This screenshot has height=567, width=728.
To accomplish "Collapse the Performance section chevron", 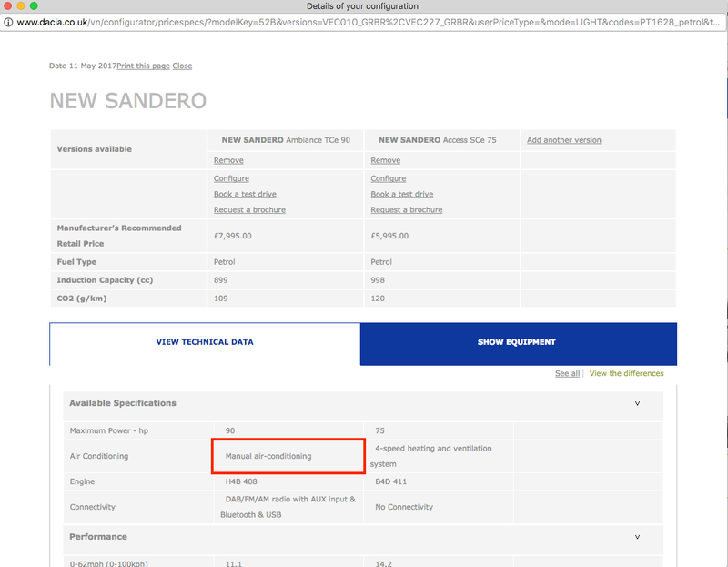I will [x=638, y=537].
